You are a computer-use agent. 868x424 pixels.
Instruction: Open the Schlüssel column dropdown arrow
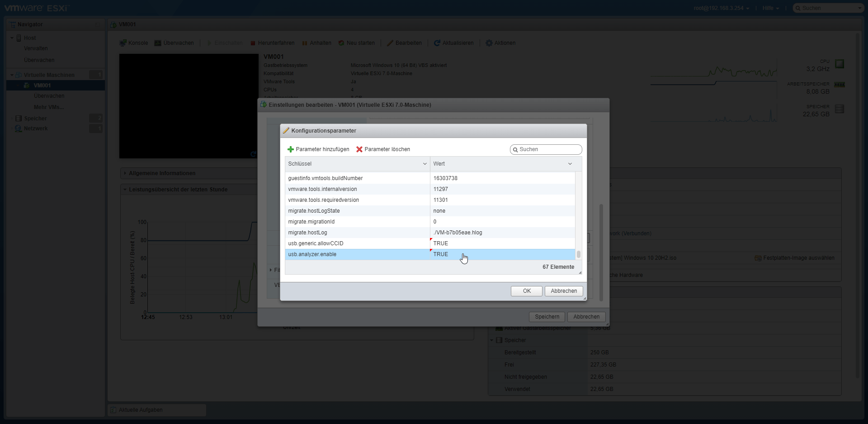coord(425,164)
